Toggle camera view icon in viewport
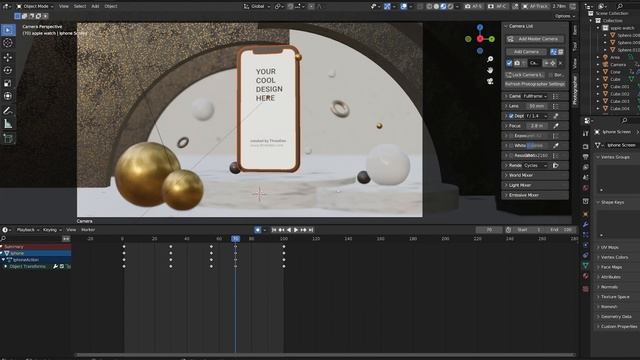Screen dimensions: 640x360 [490, 81]
